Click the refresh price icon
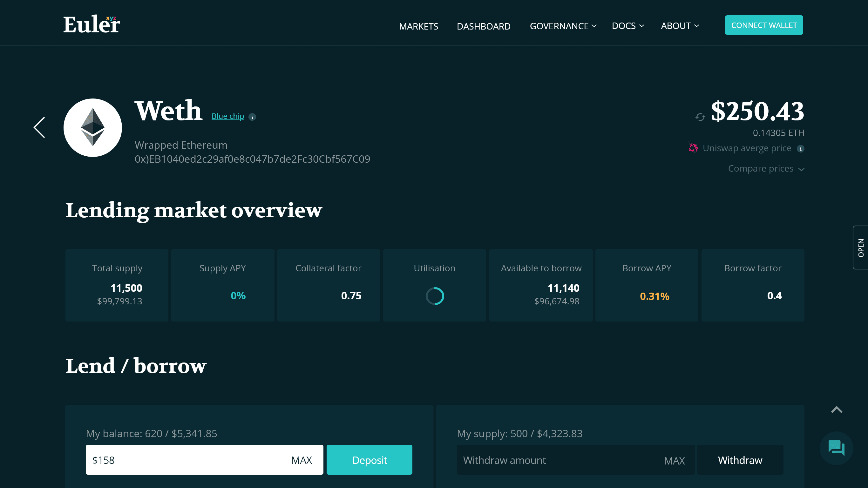 pos(700,117)
